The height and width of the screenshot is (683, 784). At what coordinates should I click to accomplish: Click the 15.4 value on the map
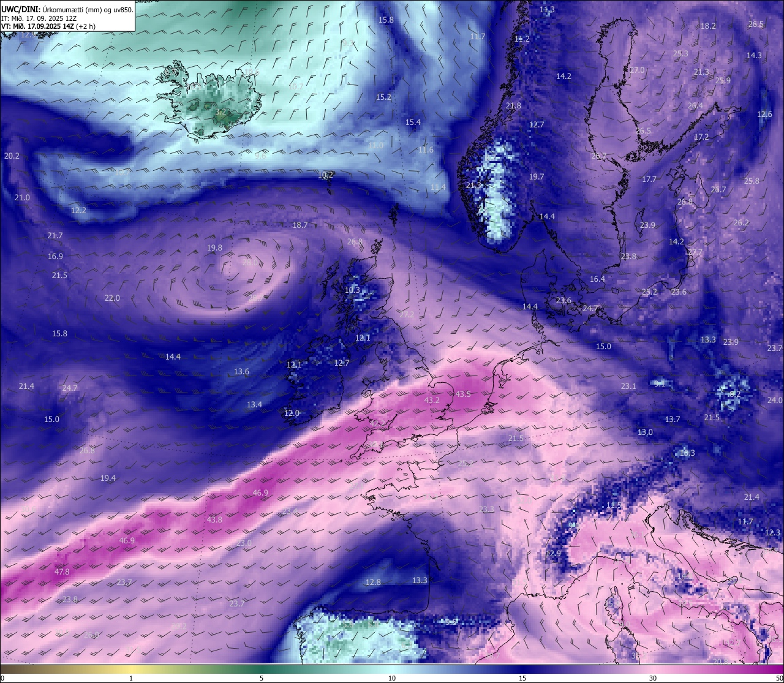pos(413,122)
